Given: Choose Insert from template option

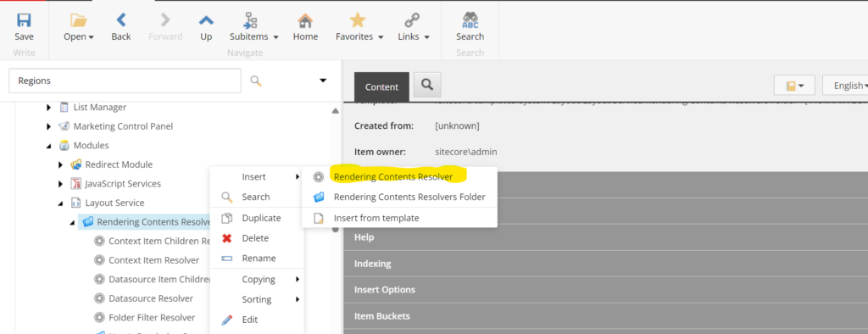Looking at the screenshot, I should pos(399,218).
